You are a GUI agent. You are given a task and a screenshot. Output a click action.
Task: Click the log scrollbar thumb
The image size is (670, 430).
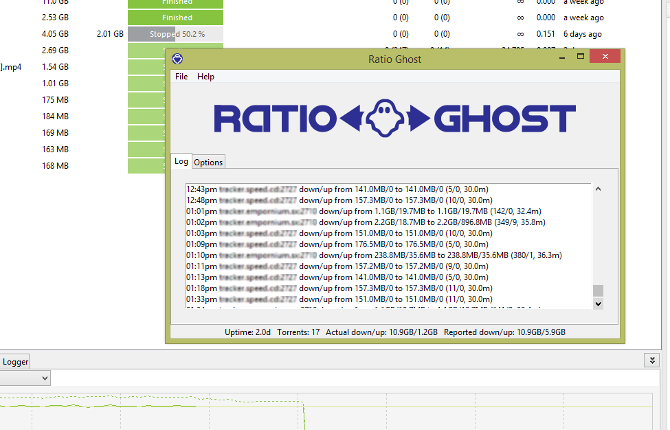(598, 291)
